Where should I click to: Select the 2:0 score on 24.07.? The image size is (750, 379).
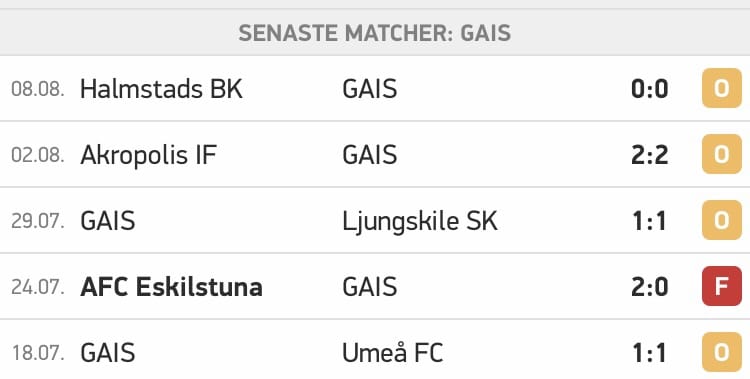(650, 287)
